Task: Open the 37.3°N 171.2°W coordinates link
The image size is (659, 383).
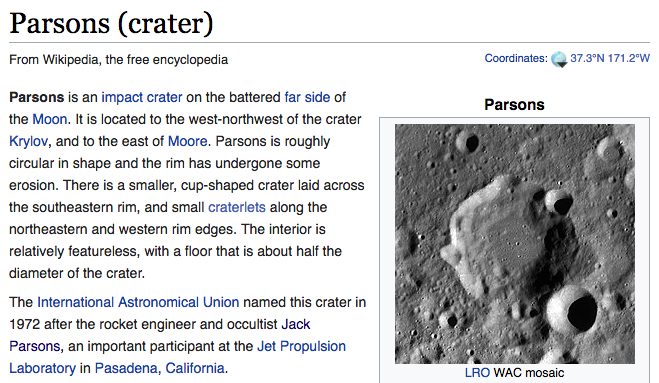Action: point(610,58)
